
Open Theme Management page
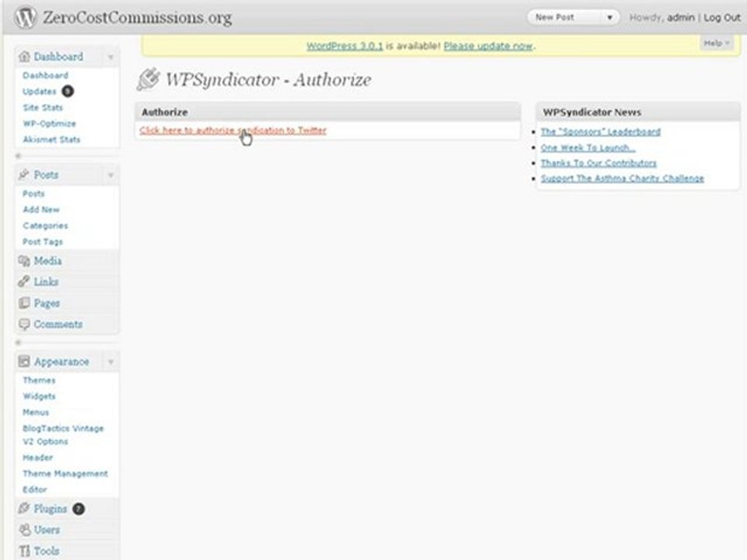(x=65, y=474)
